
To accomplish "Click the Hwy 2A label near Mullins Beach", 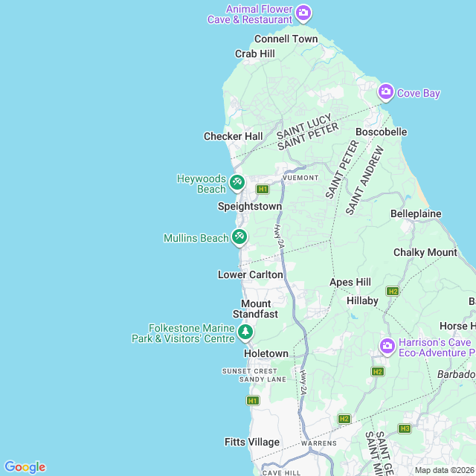I will [279, 237].
